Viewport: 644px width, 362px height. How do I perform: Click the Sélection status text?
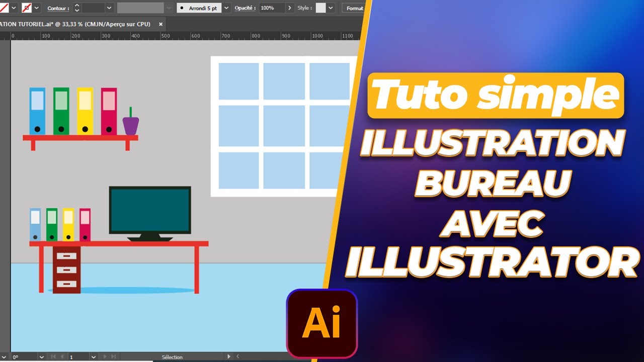[172, 357]
